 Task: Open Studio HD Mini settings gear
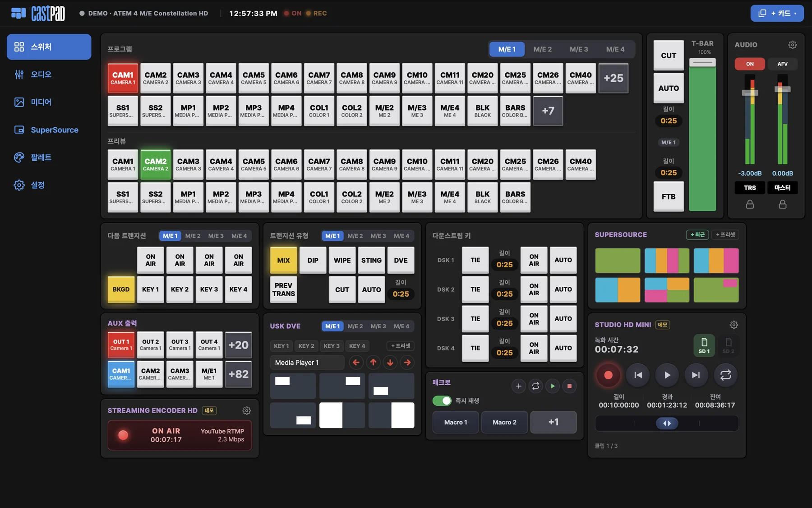tap(734, 325)
